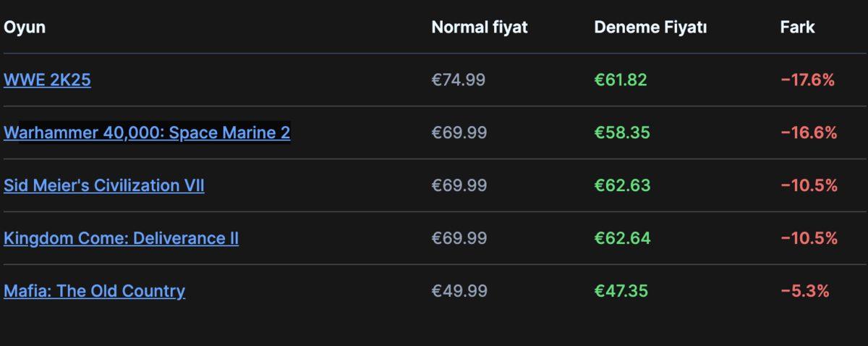Select the €62.64 trial price
The image size is (868, 346).
(x=622, y=238)
